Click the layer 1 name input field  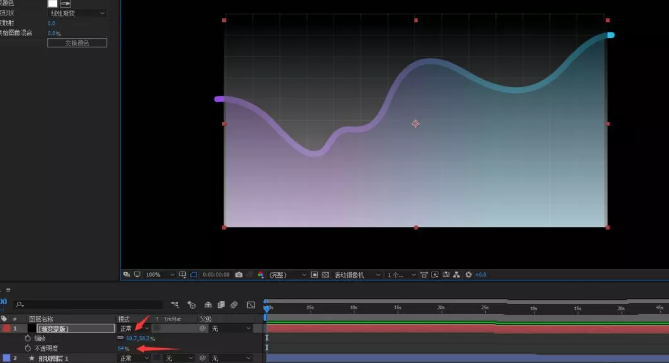(x=76, y=328)
